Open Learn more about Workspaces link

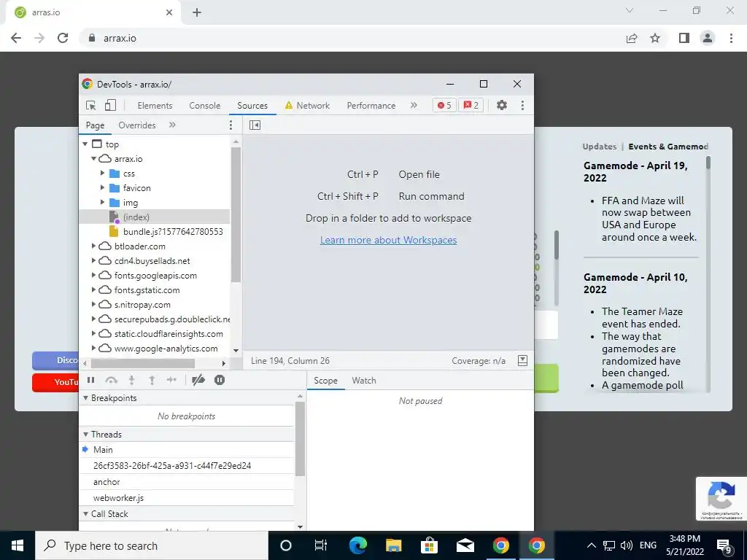point(388,240)
